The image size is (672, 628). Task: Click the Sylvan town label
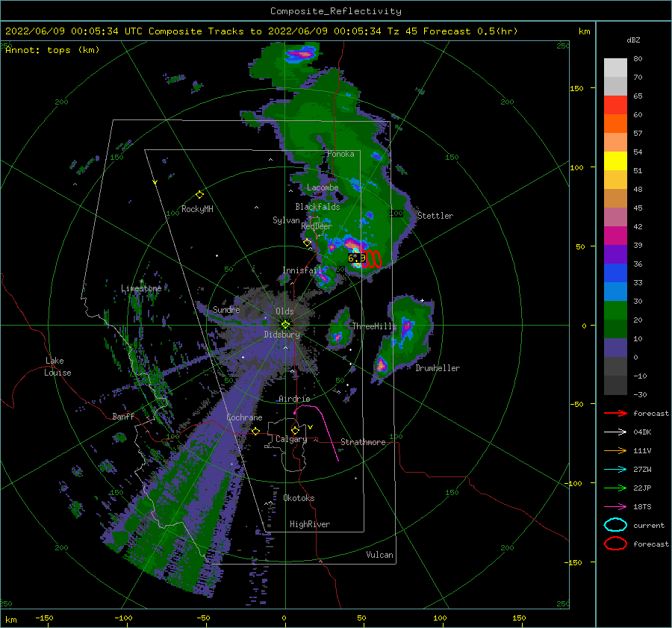(286, 220)
